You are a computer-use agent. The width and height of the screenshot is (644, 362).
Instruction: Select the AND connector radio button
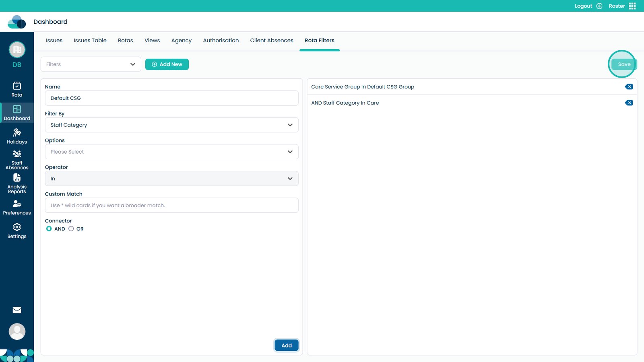coord(49,229)
